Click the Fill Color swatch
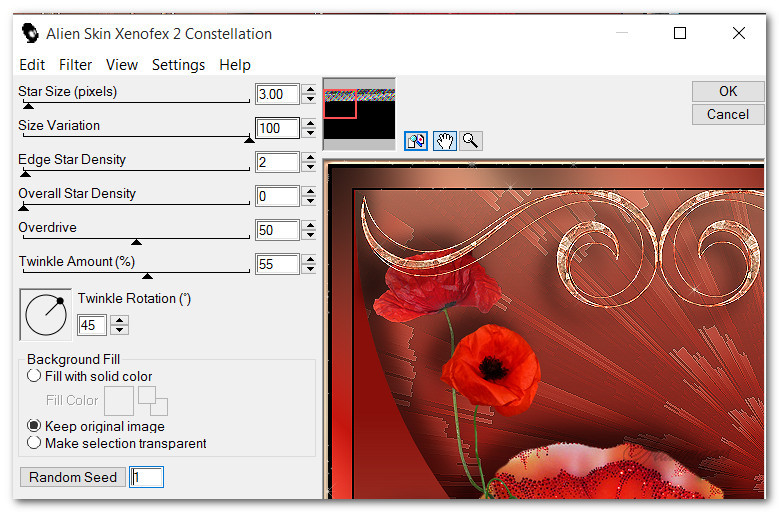 point(119,401)
